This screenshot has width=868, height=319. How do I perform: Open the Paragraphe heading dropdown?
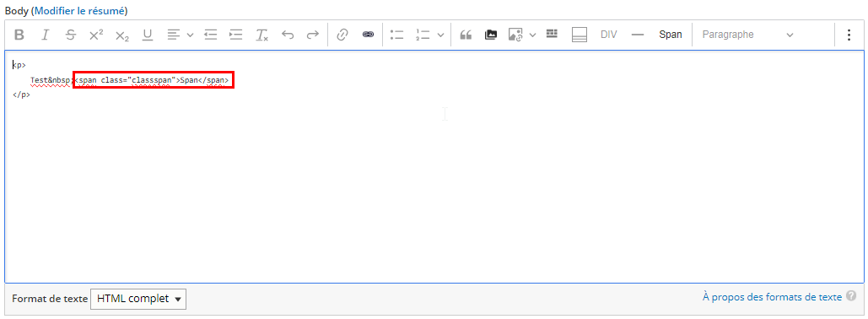pos(747,35)
